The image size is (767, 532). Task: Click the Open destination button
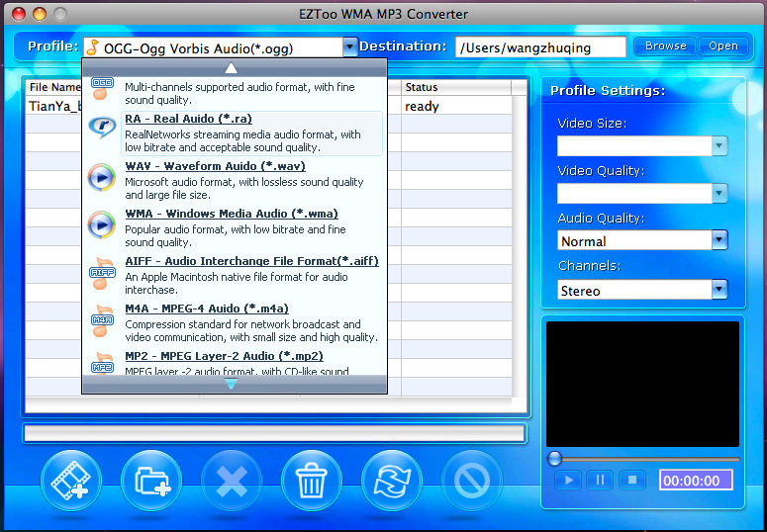tap(723, 46)
